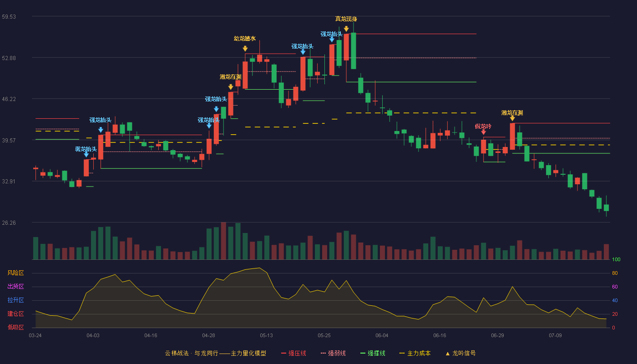Click the 强龙抬头 label directly below the first 潜龙在渊
The image size is (637, 364).
pos(216,99)
